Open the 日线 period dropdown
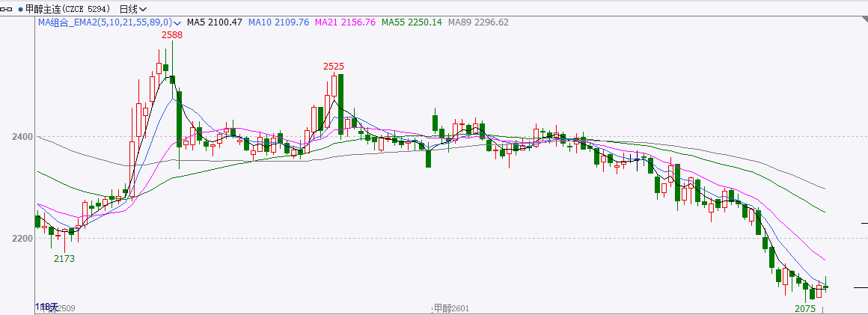 133,9
